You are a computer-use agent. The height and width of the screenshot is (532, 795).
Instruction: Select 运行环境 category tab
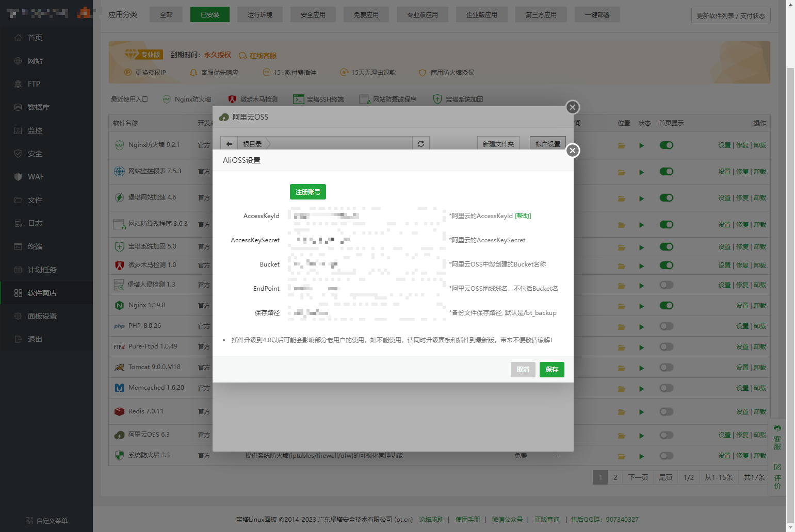[x=259, y=14]
